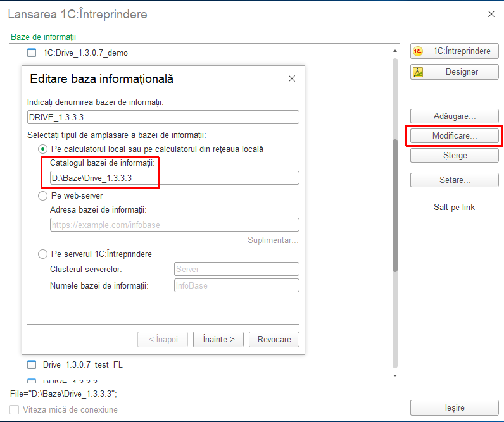Viewport: 504px width, 422px height.
Task: Click the Numele bazei InfoBase field
Action: [x=237, y=285]
